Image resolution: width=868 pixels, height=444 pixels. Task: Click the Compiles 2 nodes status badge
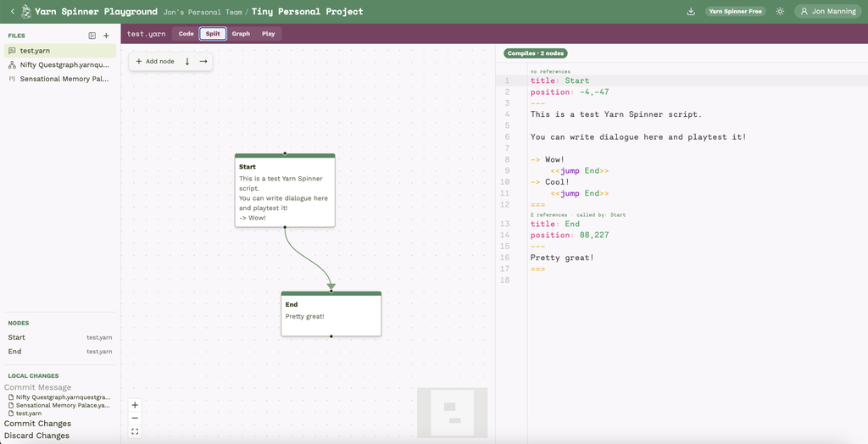536,53
